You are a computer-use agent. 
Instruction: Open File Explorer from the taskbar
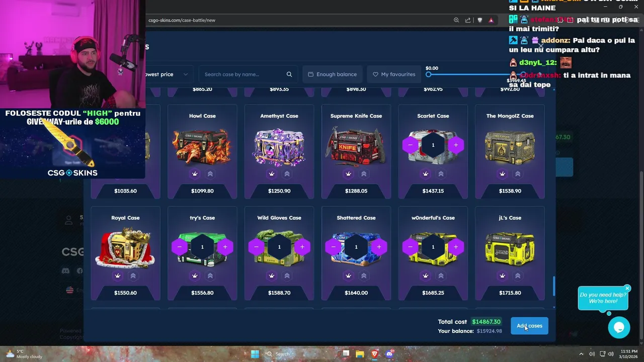pyautogui.click(x=360, y=354)
